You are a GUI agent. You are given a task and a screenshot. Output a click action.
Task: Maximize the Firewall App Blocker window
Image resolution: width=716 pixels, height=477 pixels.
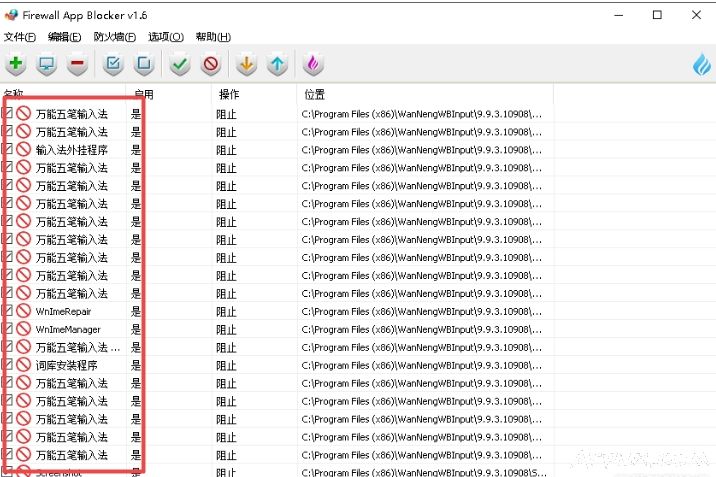point(657,15)
